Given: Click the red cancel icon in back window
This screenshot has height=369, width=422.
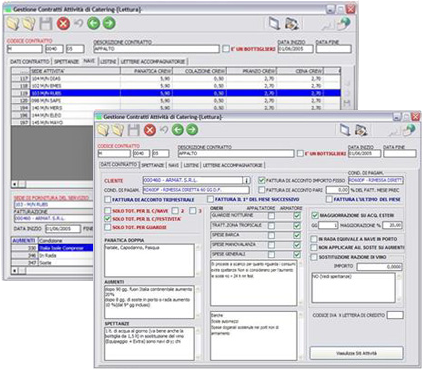Looking at the screenshot, I should coord(63,23).
